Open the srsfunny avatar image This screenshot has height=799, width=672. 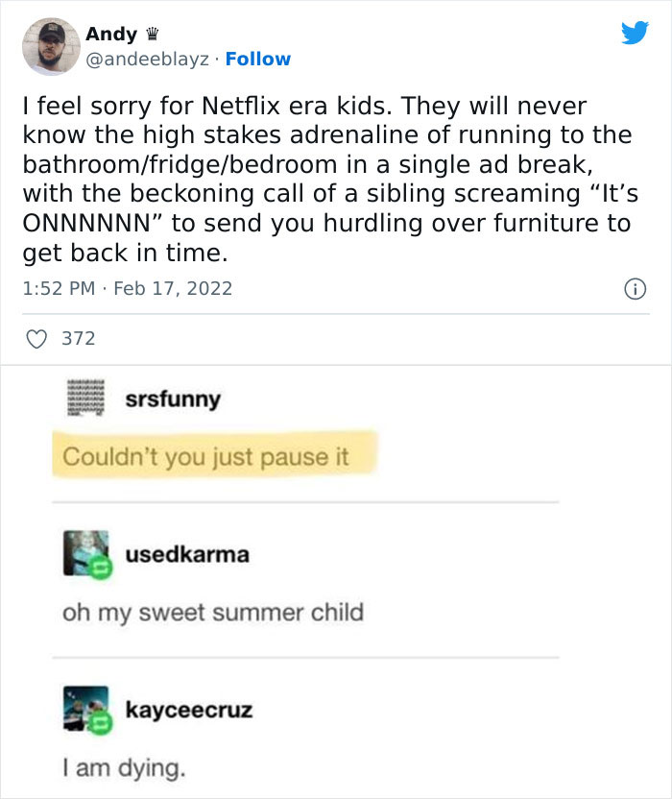pyautogui.click(x=85, y=398)
